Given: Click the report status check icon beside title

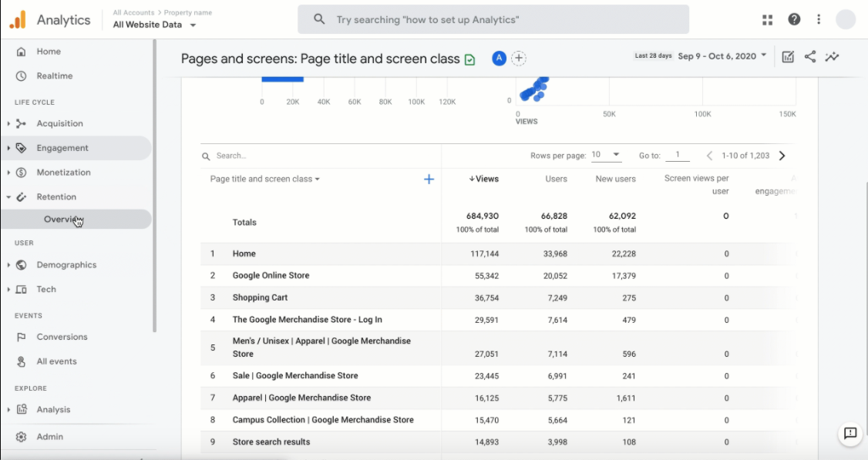Looking at the screenshot, I should pos(470,60).
